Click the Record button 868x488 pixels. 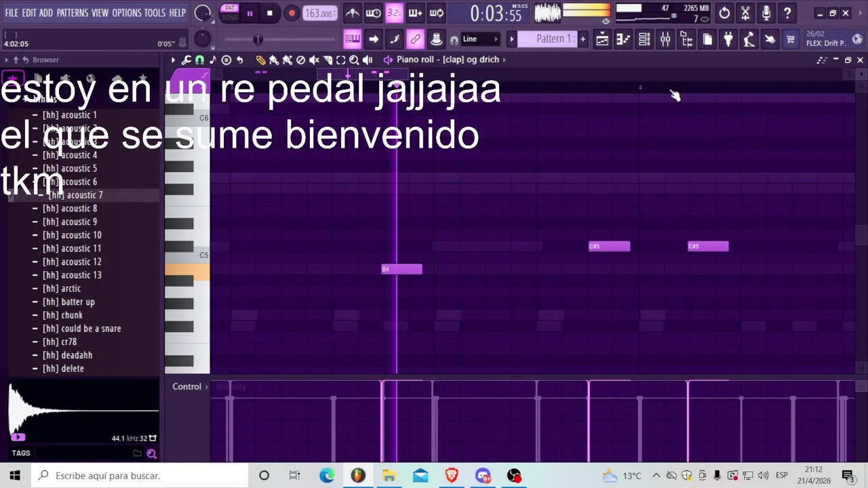tap(292, 13)
